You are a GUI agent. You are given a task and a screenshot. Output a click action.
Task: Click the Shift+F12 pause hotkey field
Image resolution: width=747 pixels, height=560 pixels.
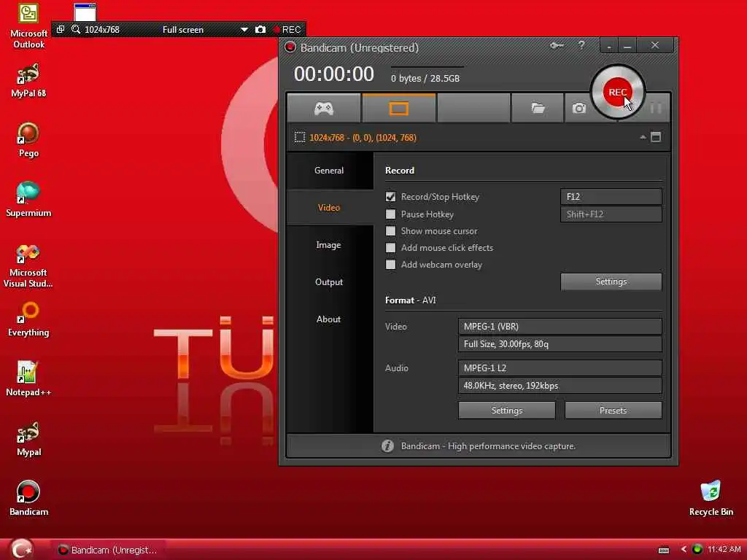[611, 214]
